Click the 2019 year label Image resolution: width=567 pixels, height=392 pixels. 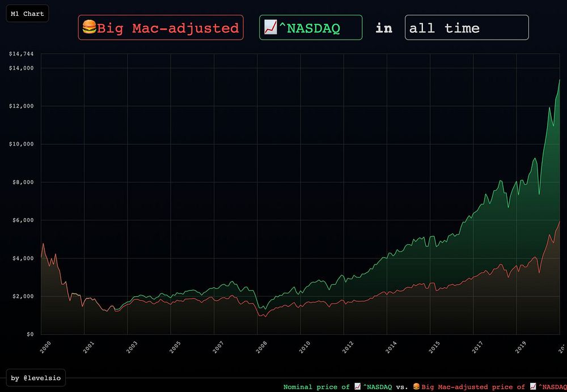[521, 347]
